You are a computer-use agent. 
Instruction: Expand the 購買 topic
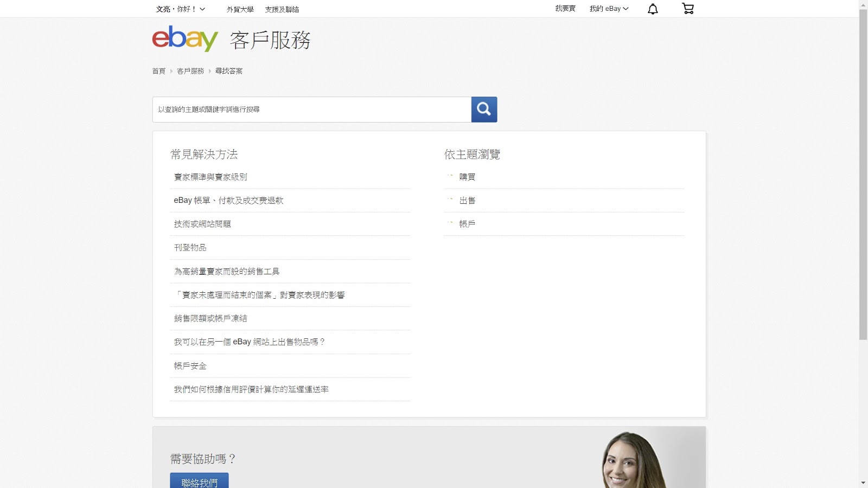(467, 177)
